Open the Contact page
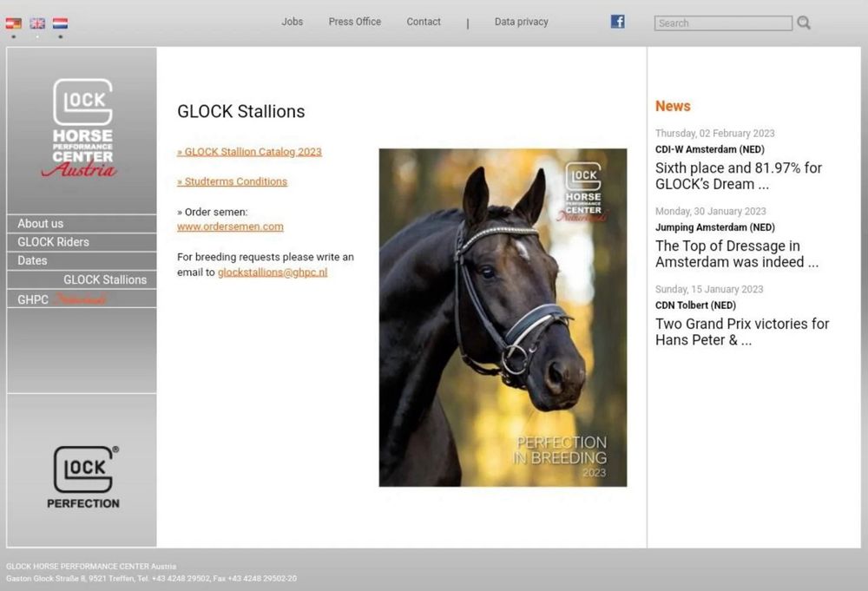This screenshot has height=591, width=868. (x=424, y=22)
